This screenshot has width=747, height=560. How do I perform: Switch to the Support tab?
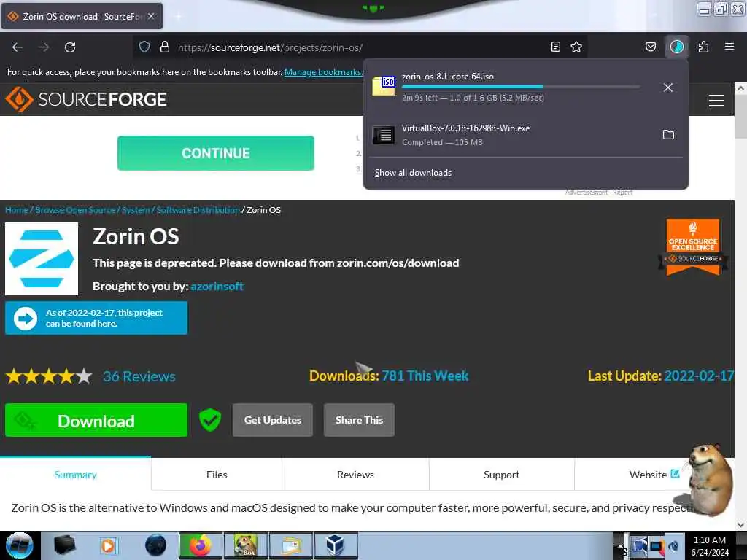pyautogui.click(x=502, y=475)
